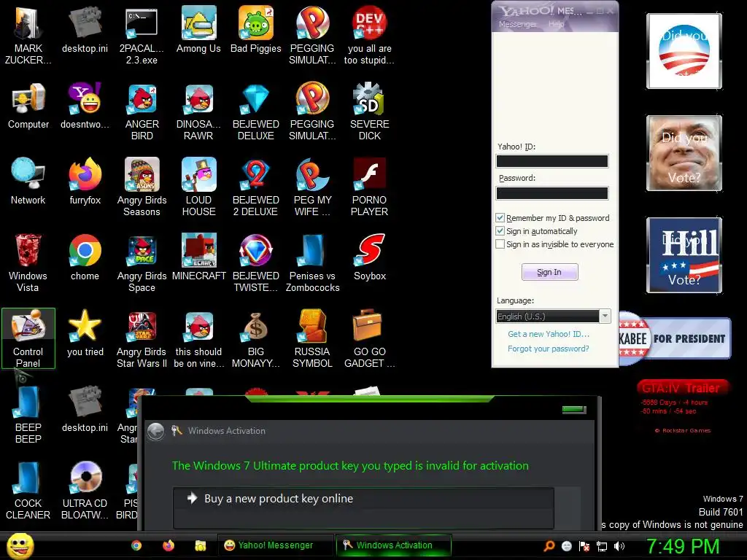
Task: Open the furryfox browser icon
Action: (85, 182)
